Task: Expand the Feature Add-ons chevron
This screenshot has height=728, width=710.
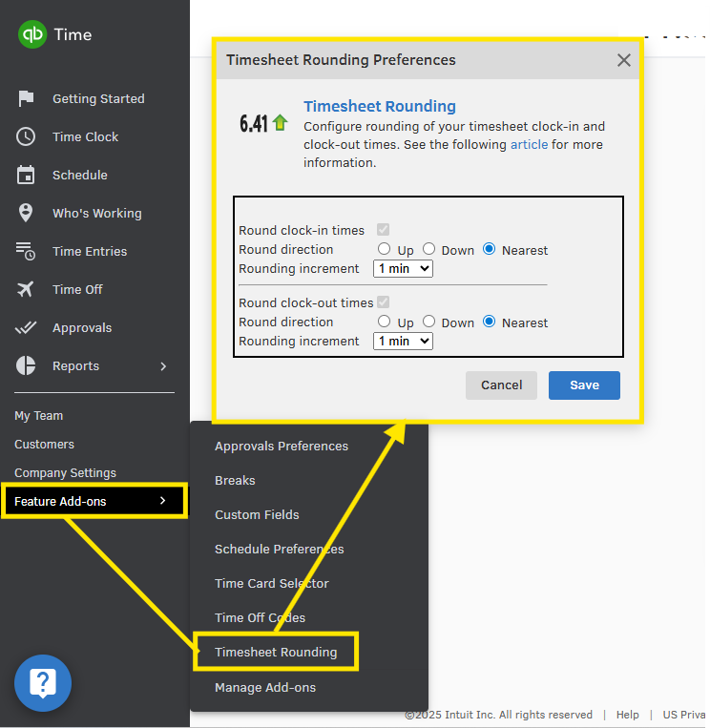Action: point(162,501)
